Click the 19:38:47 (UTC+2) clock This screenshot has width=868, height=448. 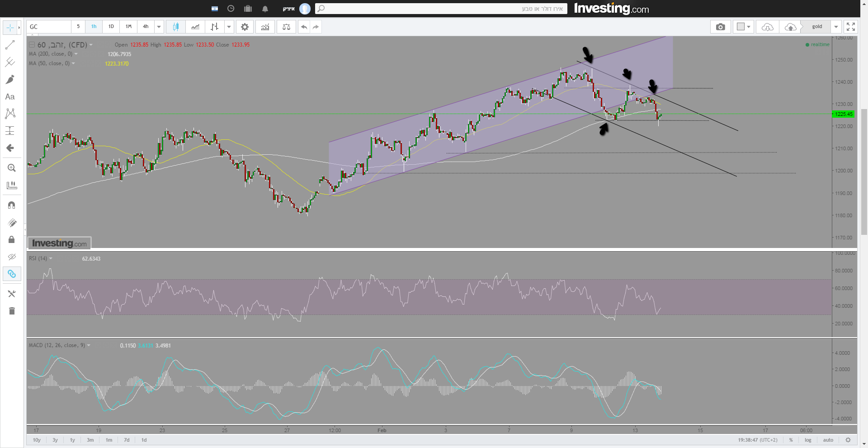[x=758, y=440]
